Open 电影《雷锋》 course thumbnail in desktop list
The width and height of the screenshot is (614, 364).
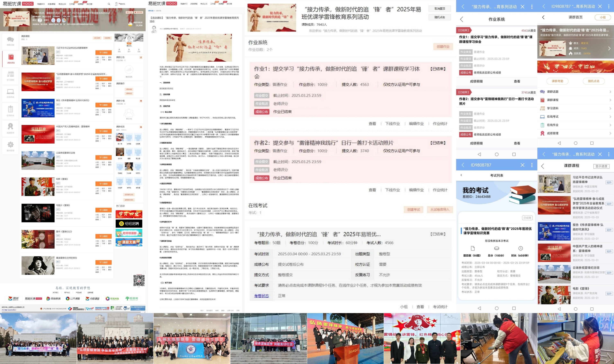pyautogui.click(x=38, y=187)
